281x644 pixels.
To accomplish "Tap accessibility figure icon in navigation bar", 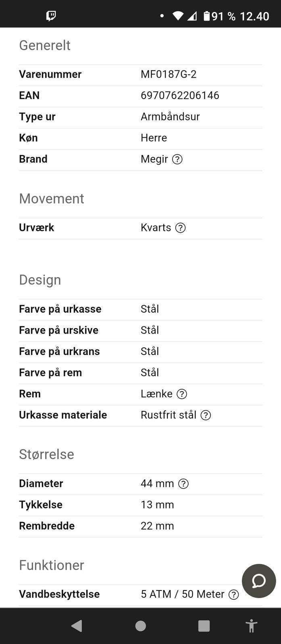I will point(251,626).
